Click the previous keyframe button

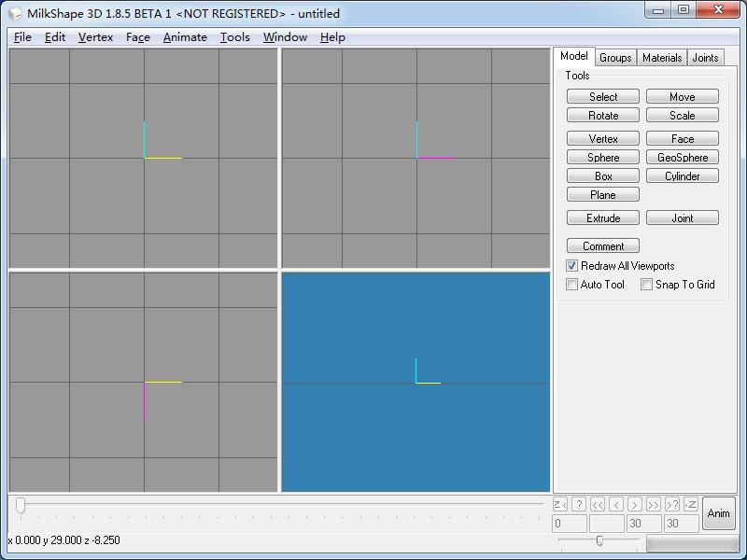point(579,504)
